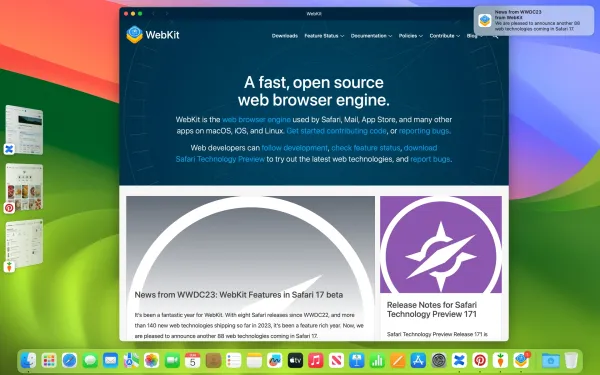Screen dimensions: 600x375
Task: Open Calendar app in the Dock
Action: click(192, 360)
